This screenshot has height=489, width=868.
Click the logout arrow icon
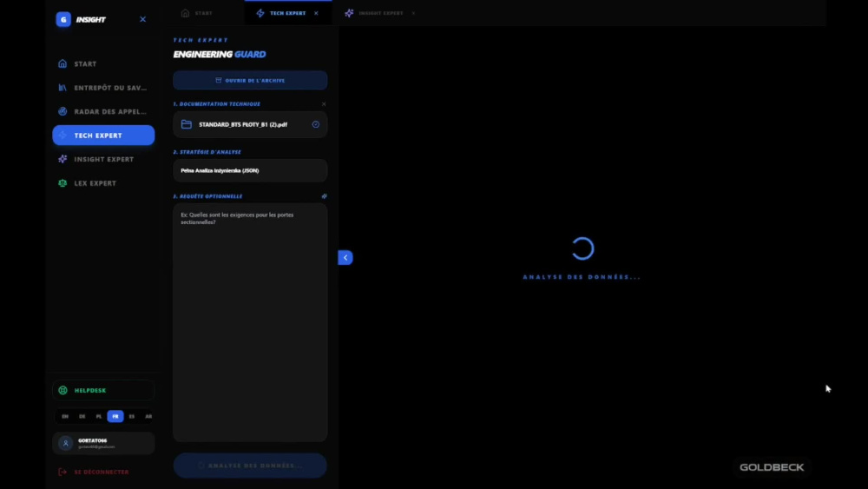[x=62, y=472]
